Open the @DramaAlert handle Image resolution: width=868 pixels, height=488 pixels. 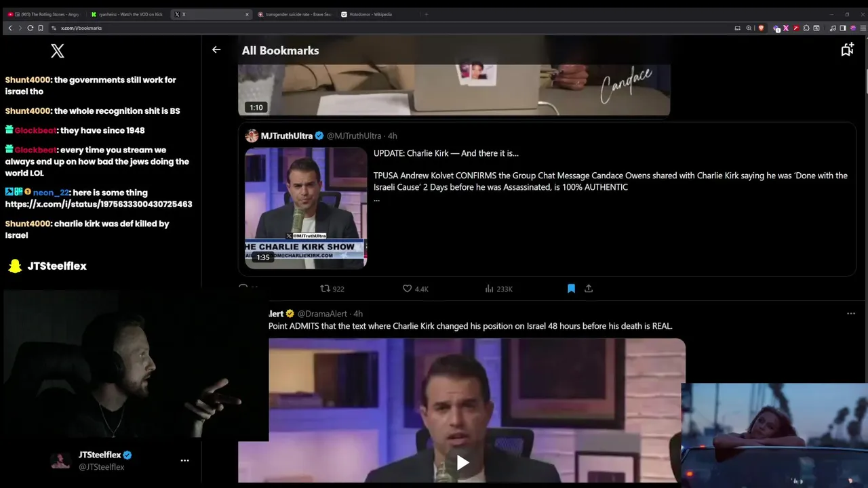point(321,314)
